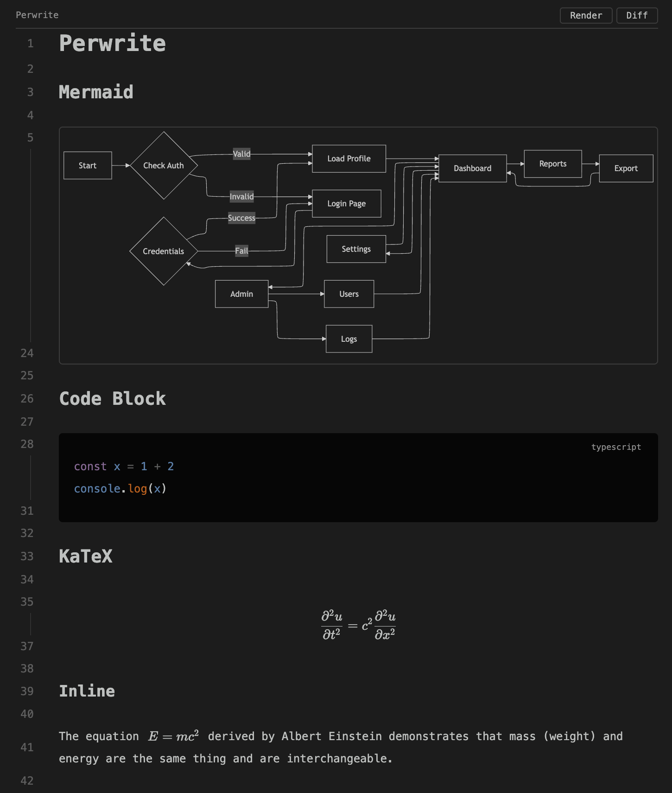Select the Code Block heading

pyautogui.click(x=112, y=399)
